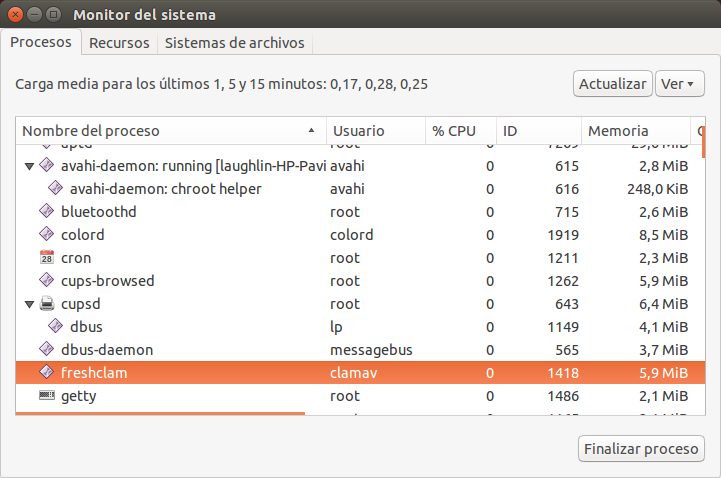This screenshot has height=478, width=721.
Task: Collapse the cupsd process tree
Action: click(29, 304)
